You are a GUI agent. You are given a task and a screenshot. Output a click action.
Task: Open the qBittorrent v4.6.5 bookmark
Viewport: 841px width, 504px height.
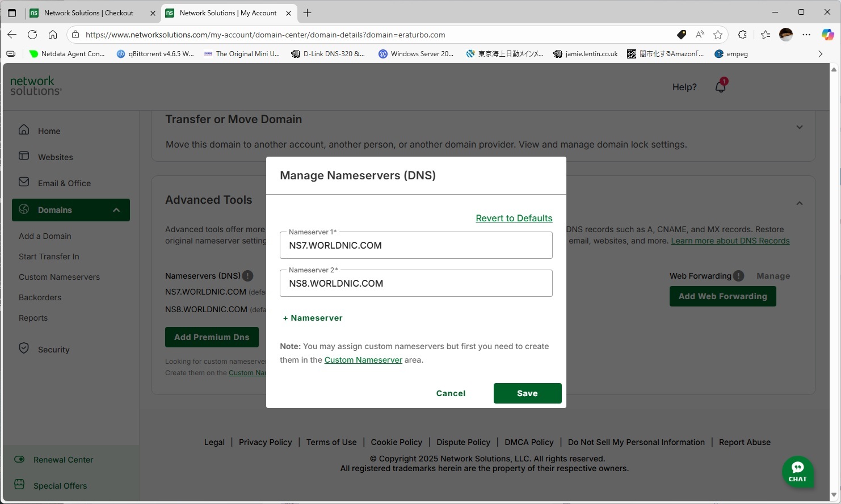tap(155, 54)
